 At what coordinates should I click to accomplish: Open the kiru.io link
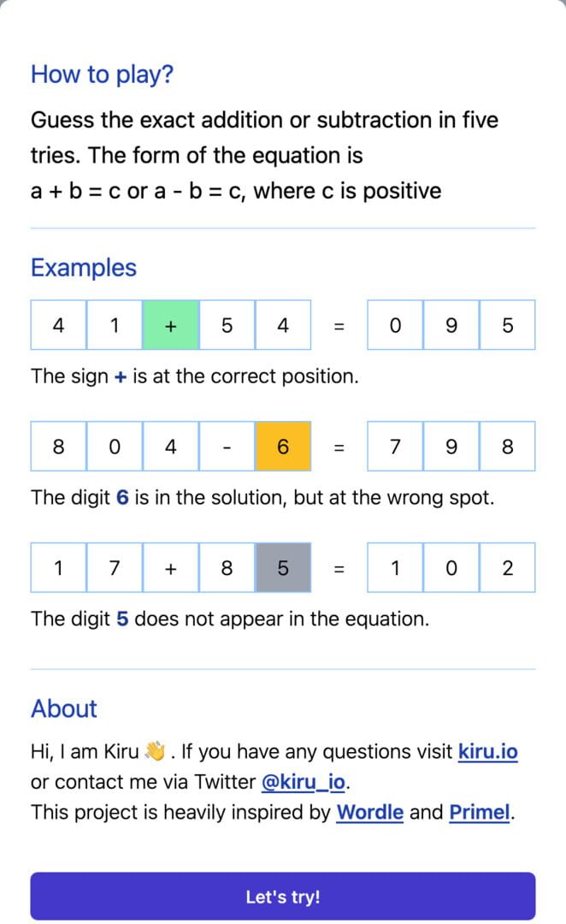point(487,751)
